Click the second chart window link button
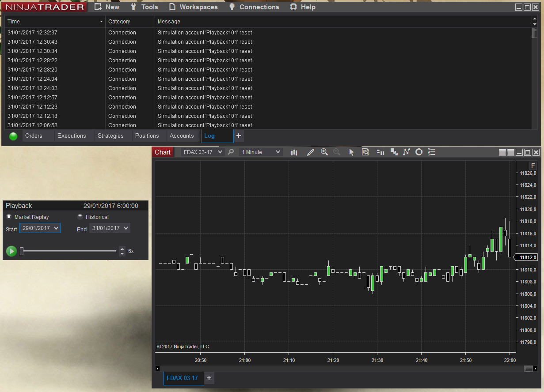Screen dimensions: 544x392 tap(511, 152)
